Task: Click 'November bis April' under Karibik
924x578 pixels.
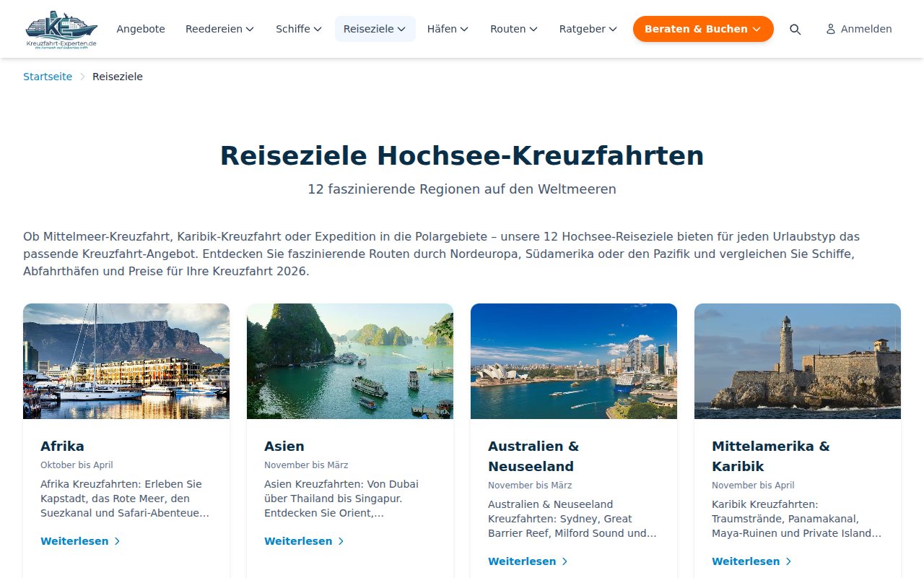Action: (x=753, y=486)
